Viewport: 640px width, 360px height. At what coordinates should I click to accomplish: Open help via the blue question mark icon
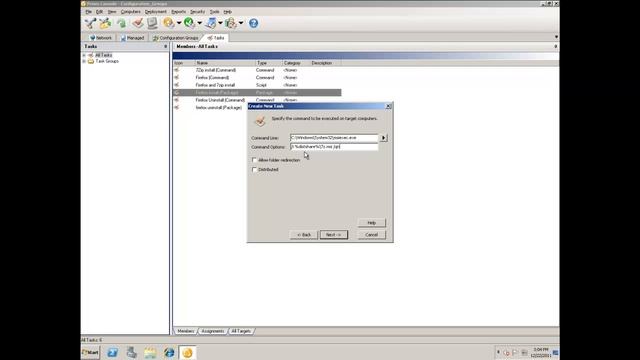(253, 23)
